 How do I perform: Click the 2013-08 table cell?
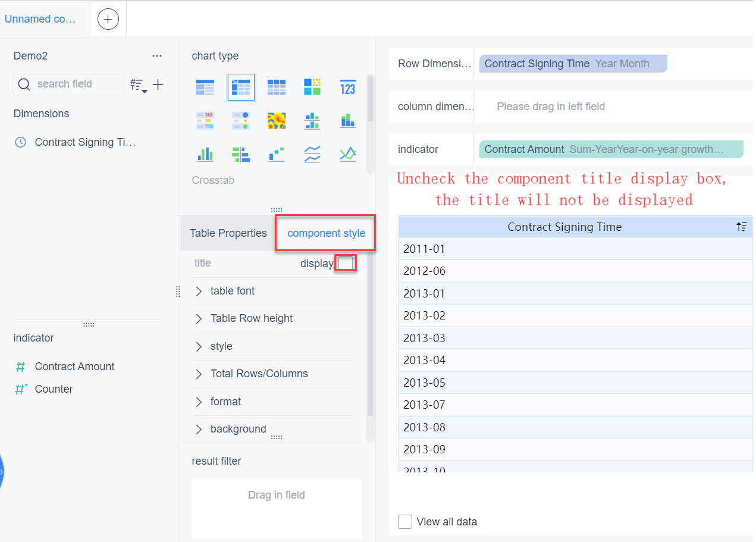pos(575,427)
